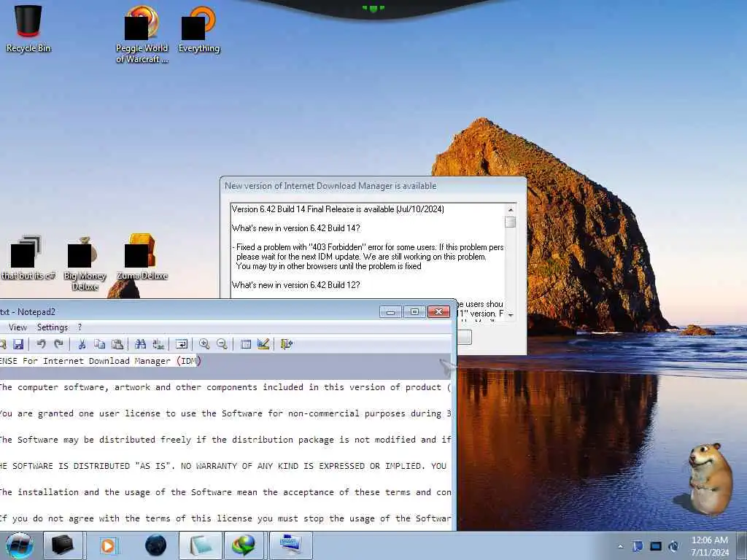
Task: Click the IDM update dialog title bar
Action: click(x=373, y=186)
